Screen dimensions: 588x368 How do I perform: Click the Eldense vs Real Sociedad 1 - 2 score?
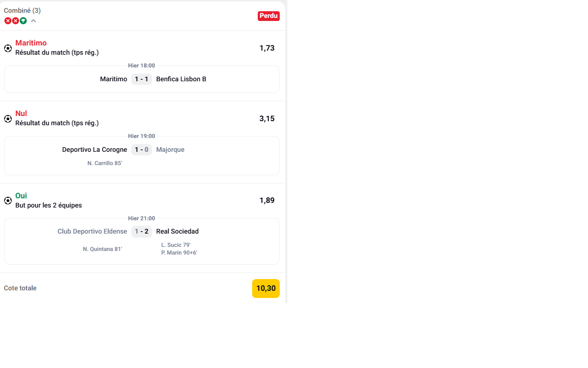pyautogui.click(x=141, y=232)
